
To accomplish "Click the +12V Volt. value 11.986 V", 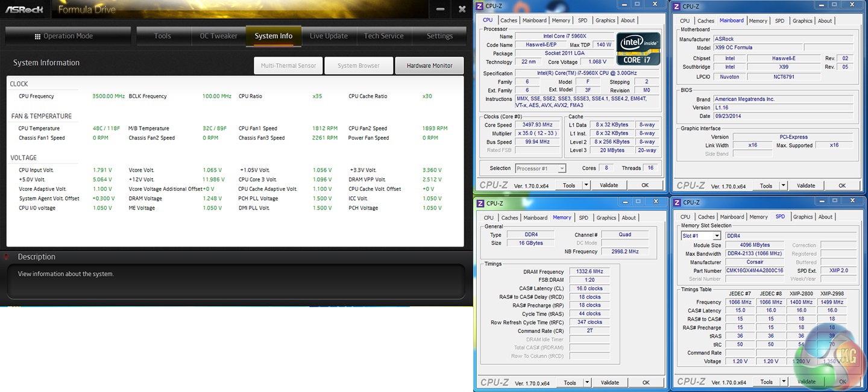I will tap(214, 179).
